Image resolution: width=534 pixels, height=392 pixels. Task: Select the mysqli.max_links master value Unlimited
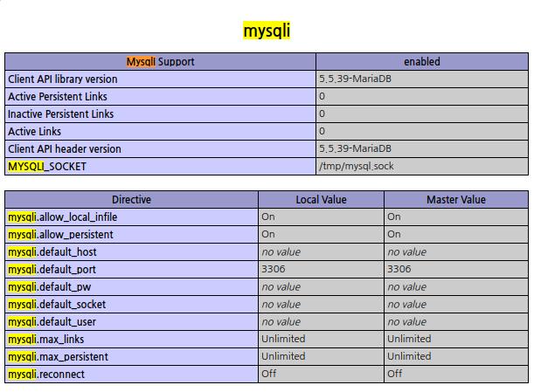click(x=409, y=339)
